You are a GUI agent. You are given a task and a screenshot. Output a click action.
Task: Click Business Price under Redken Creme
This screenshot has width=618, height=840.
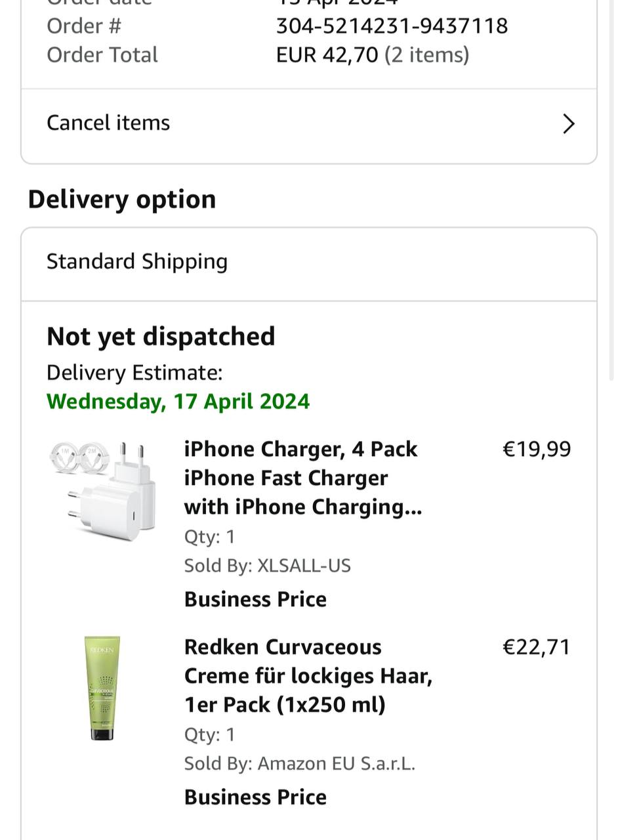255,797
